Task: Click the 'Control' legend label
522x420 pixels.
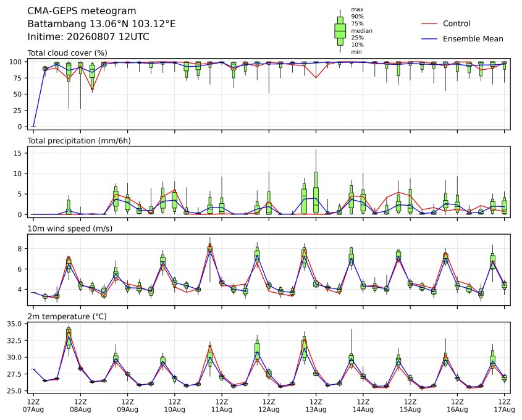Action: pyautogui.click(x=457, y=23)
